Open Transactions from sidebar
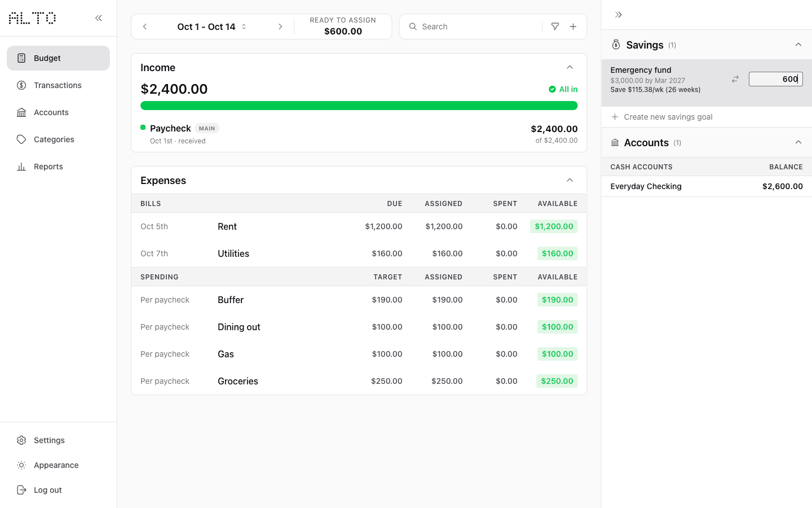This screenshot has width=812, height=508. (58, 85)
